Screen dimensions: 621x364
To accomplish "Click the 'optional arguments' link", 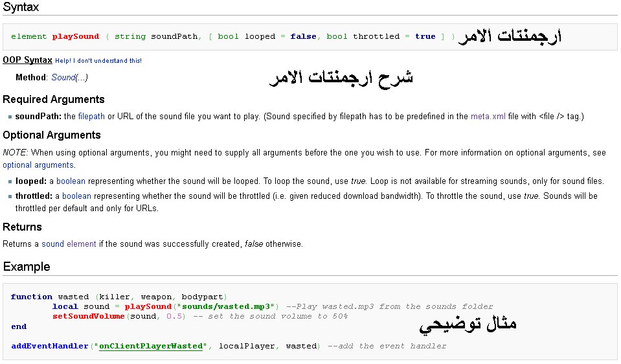I will [38, 165].
